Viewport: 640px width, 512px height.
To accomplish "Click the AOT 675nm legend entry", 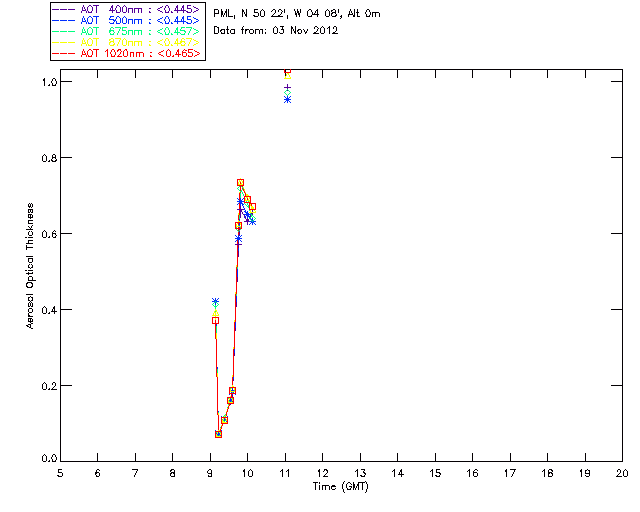I will click(x=126, y=31).
